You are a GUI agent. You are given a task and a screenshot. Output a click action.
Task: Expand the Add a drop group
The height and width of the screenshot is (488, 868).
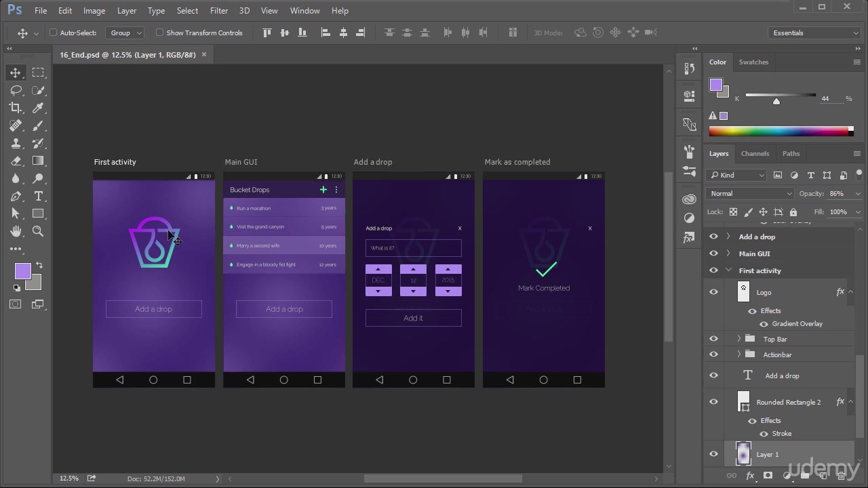[x=728, y=237]
